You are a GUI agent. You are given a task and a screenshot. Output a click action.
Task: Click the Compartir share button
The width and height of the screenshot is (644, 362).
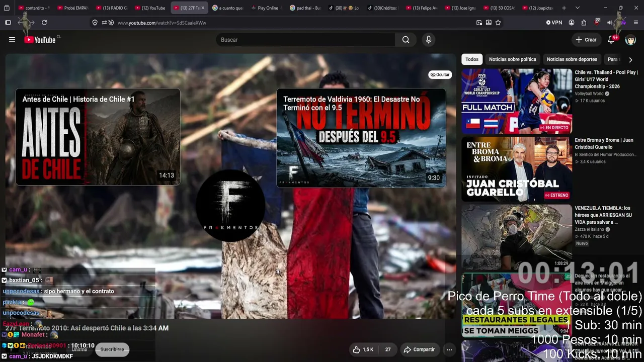(420, 349)
